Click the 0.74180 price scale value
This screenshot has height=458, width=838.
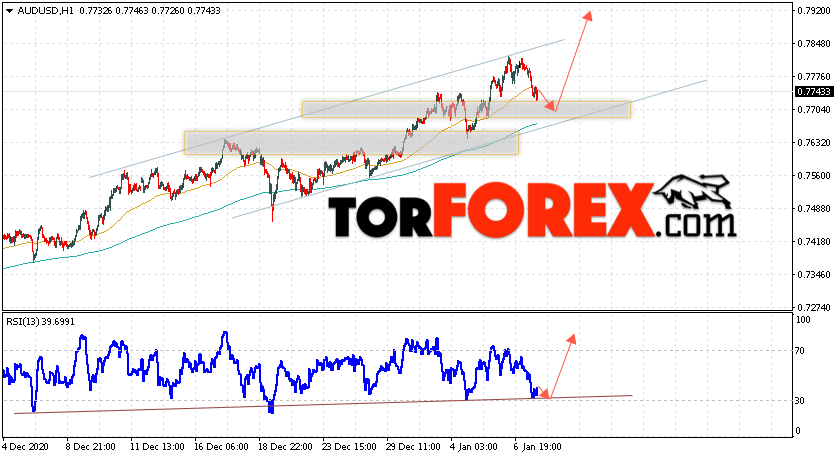click(813, 242)
